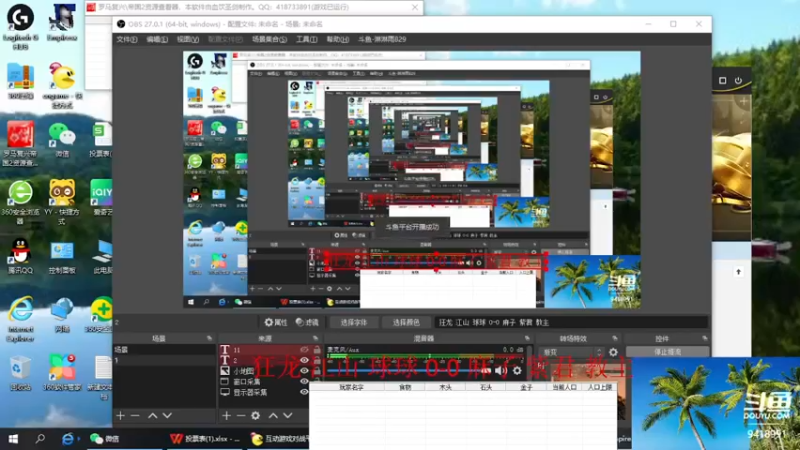Click the square window icon in right side window

(x=722, y=81)
